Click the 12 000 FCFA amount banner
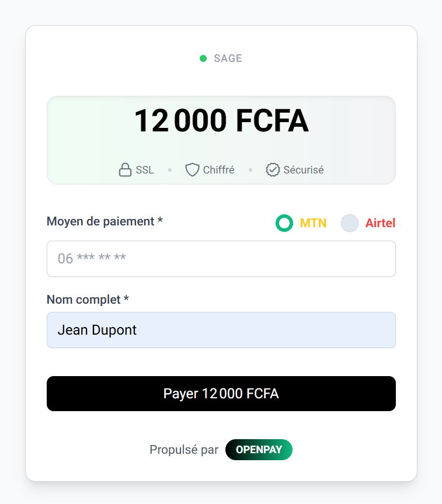442x504 pixels. point(221,140)
